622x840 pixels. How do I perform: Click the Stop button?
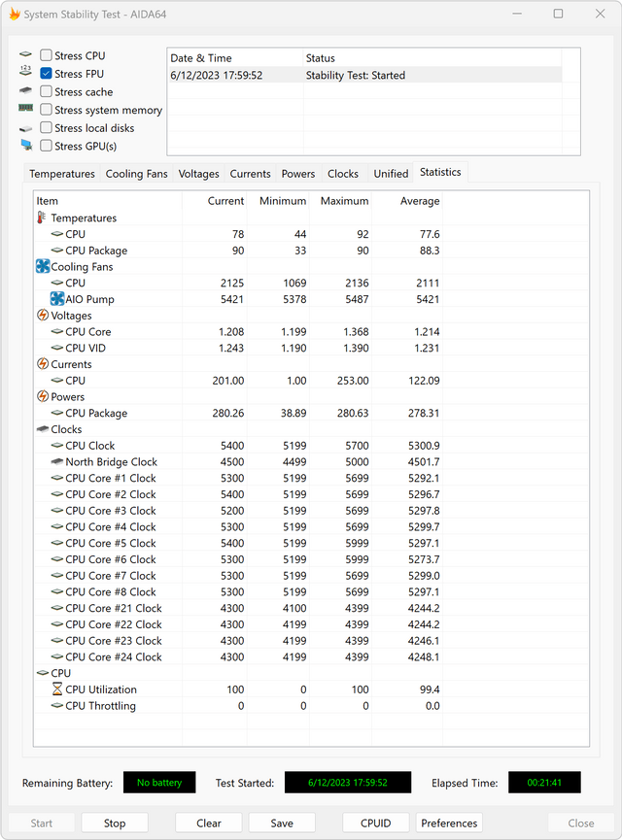point(115,823)
